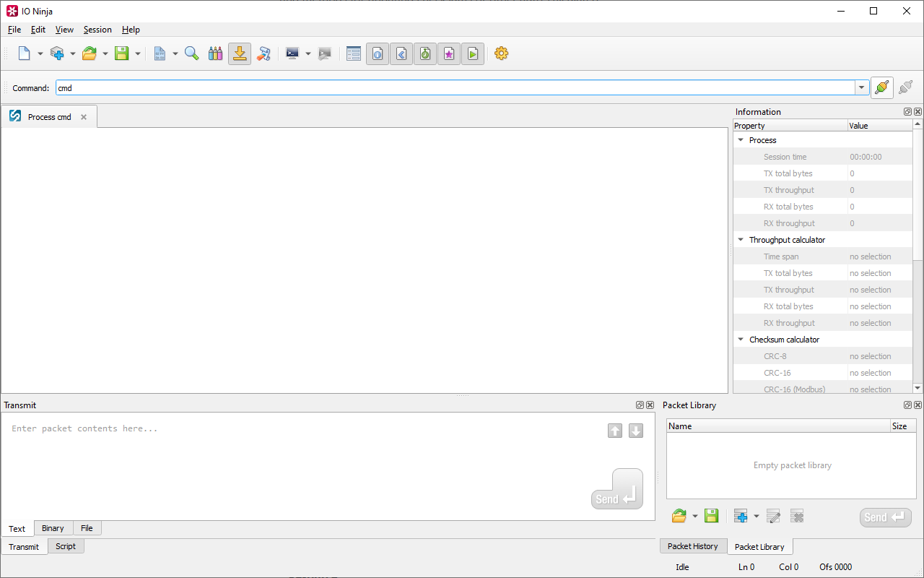Viewport: 924px width, 578px height.
Task: Toggle the blue back-arrow pane icon
Action: (401, 53)
